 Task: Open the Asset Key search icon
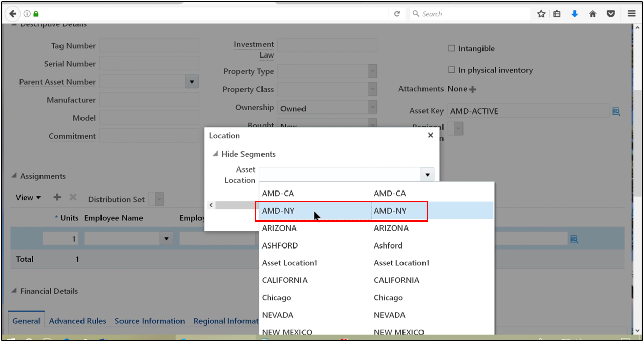click(x=616, y=111)
